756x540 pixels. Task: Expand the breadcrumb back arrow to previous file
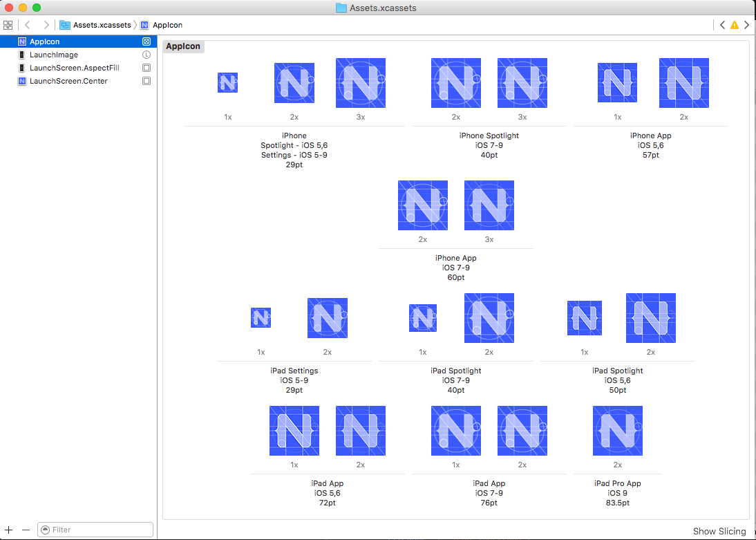27,25
